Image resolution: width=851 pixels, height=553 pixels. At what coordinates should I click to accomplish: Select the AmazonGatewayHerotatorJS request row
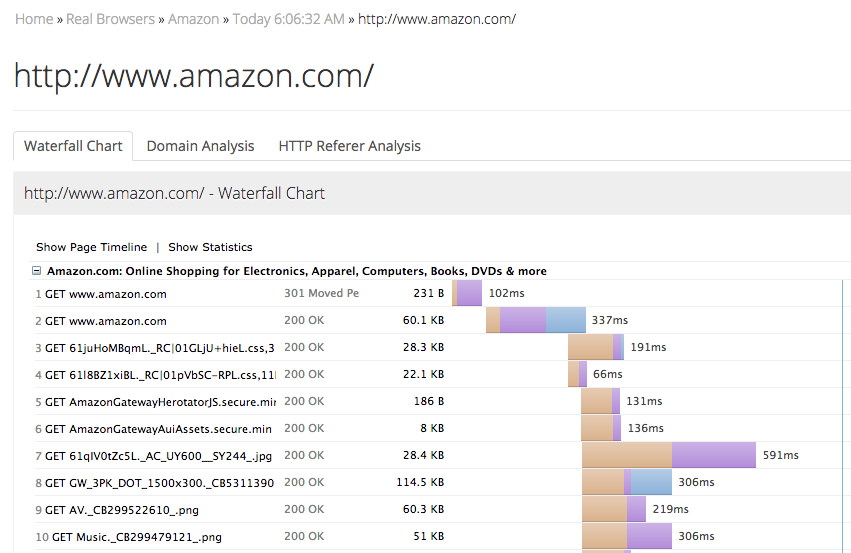[160, 401]
